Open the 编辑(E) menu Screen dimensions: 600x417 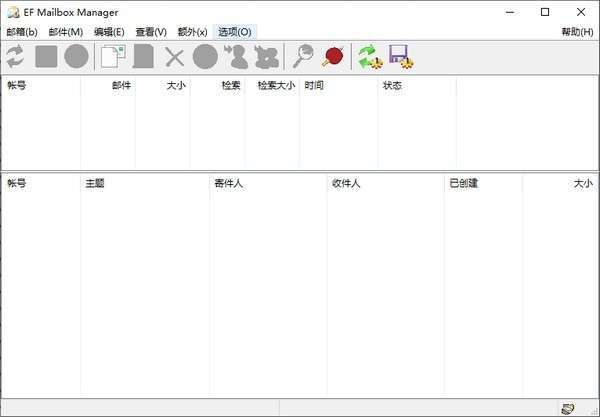point(109,32)
